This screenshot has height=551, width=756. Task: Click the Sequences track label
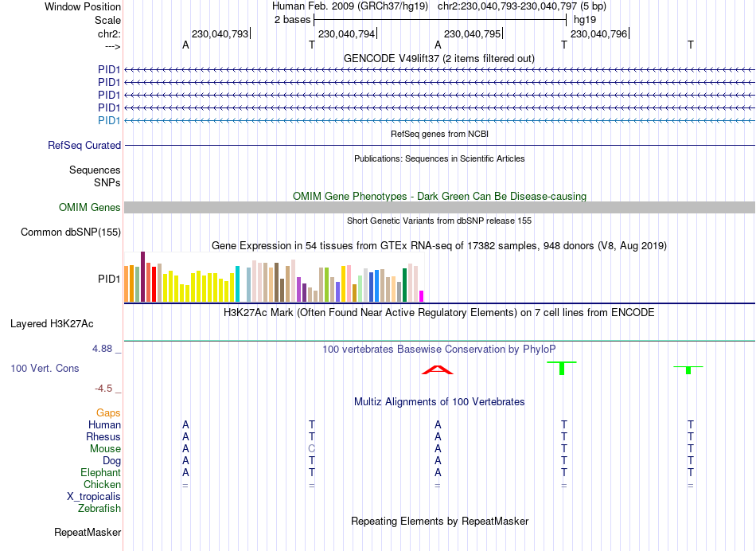[95, 170]
